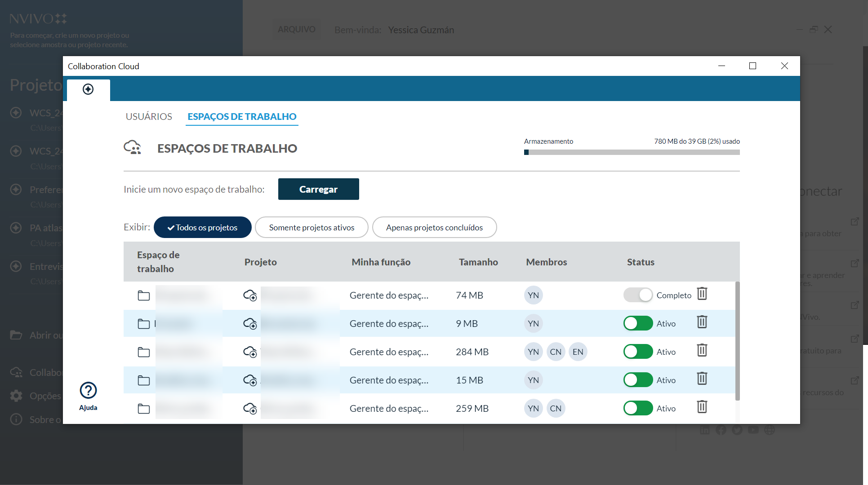This screenshot has width=868, height=485.
Task: Click the 259 MB size cell
Action: coord(472,409)
